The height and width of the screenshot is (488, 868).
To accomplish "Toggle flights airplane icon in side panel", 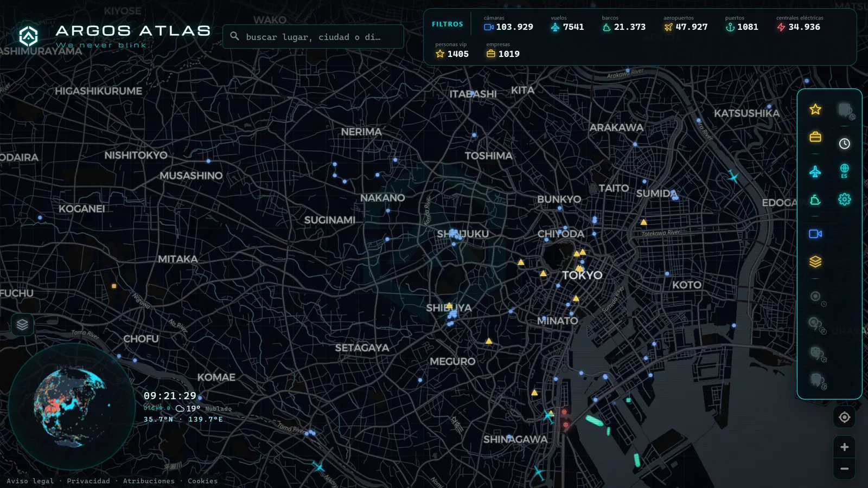I will (815, 172).
